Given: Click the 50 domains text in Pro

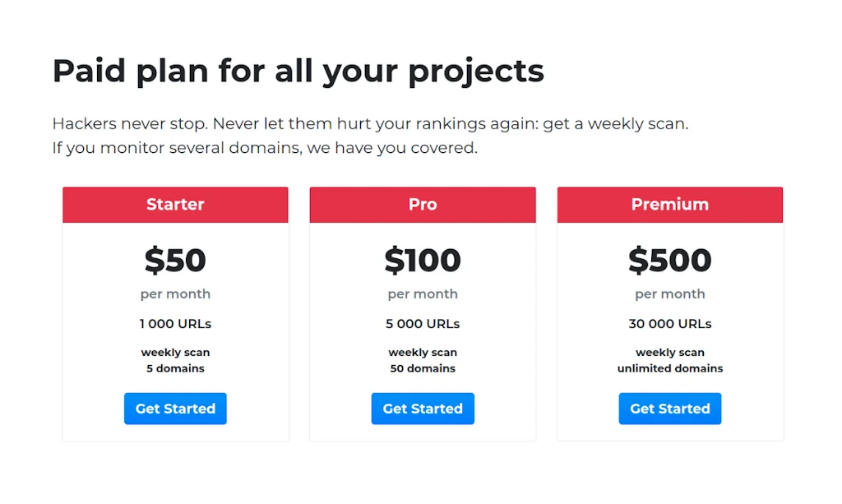Looking at the screenshot, I should 423,368.
